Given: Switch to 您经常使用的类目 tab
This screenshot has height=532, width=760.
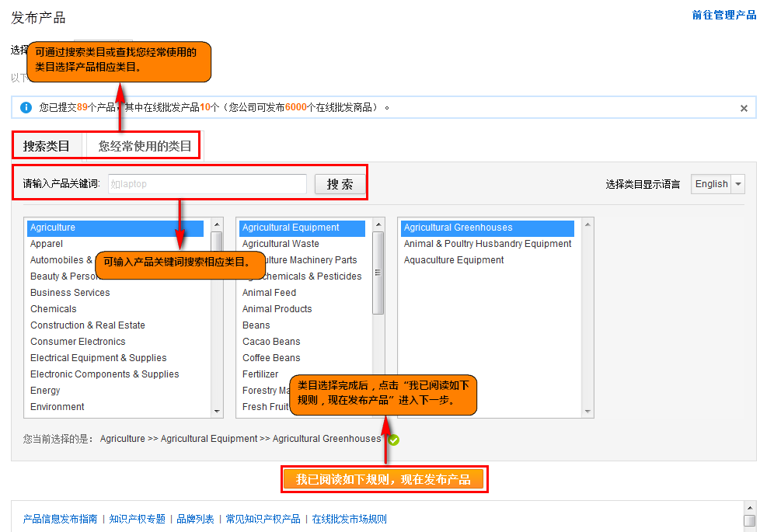Looking at the screenshot, I should (145, 146).
